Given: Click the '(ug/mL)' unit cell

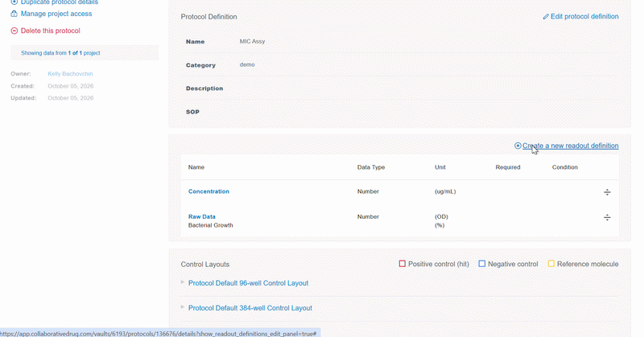Looking at the screenshot, I should click(445, 191).
